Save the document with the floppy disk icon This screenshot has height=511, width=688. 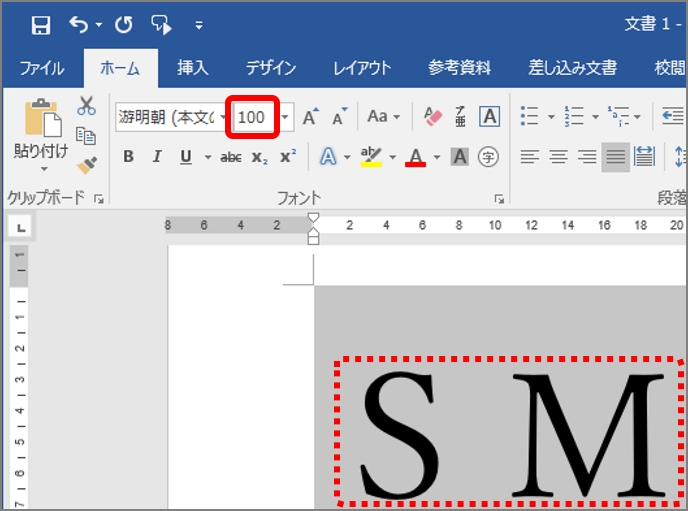pyautogui.click(x=41, y=25)
